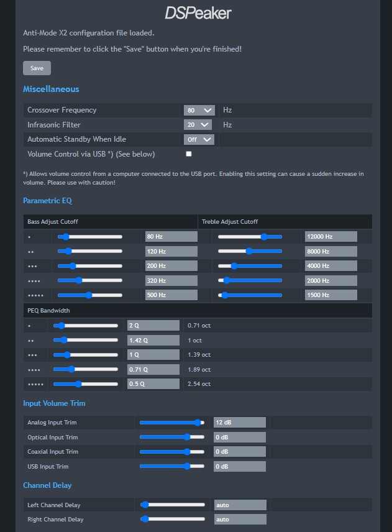This screenshot has width=392, height=532.
Task: Select the 12 dB analog trim field
Action: (239, 423)
